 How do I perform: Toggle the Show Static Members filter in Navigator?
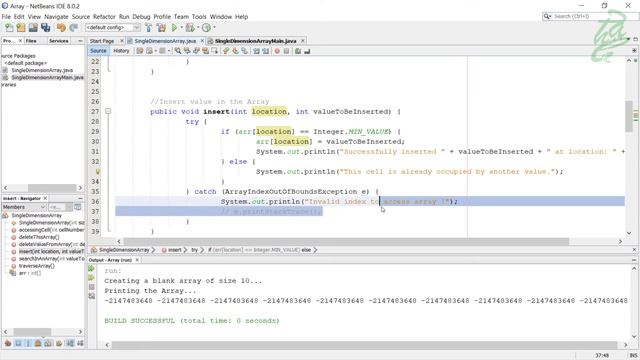(x=28, y=343)
